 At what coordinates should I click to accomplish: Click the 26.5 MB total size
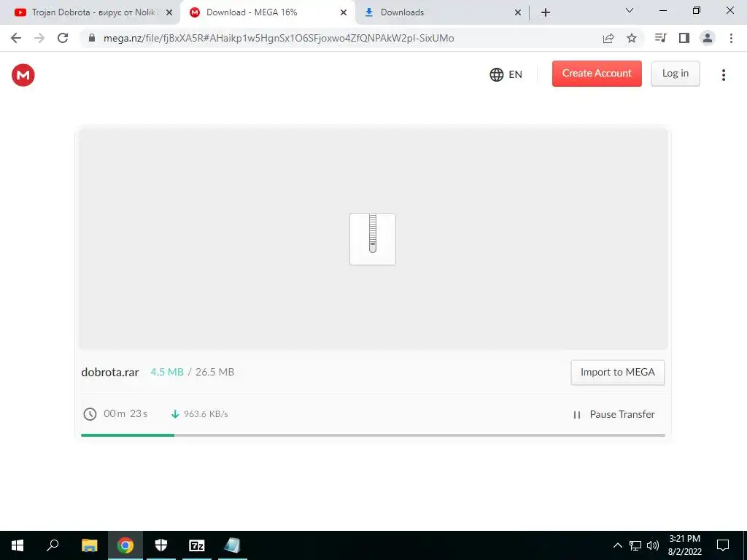(x=215, y=372)
